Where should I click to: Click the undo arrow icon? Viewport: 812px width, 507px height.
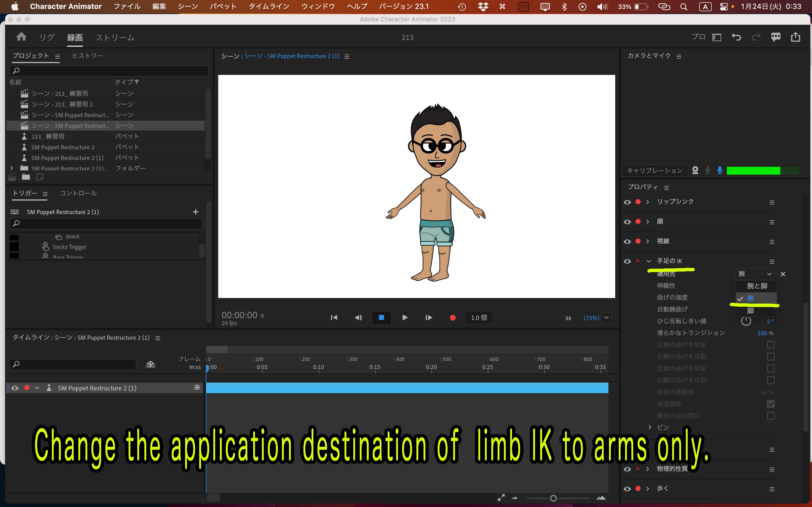click(736, 37)
